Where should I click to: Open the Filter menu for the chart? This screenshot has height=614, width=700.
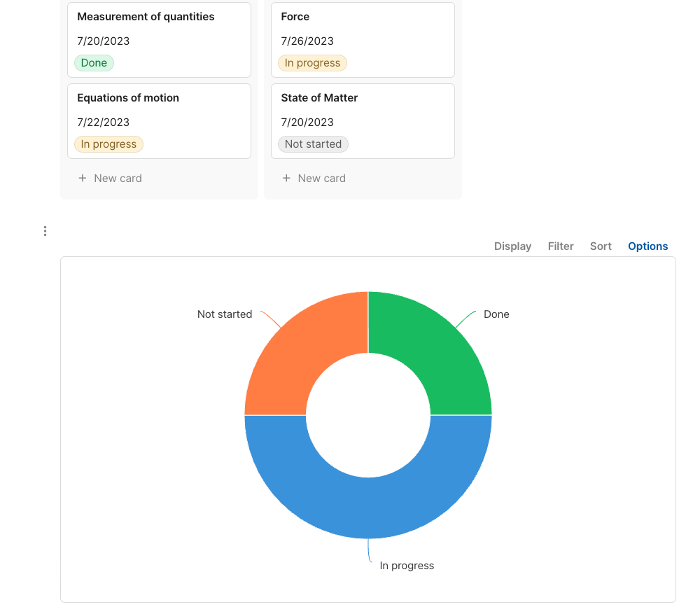click(561, 246)
